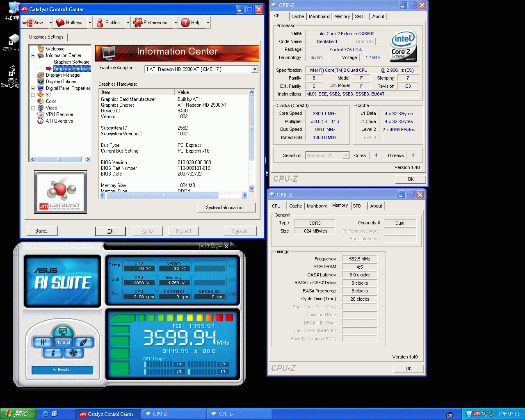Open the View dropdown arrow
525x420 pixels.
[x=50, y=23]
